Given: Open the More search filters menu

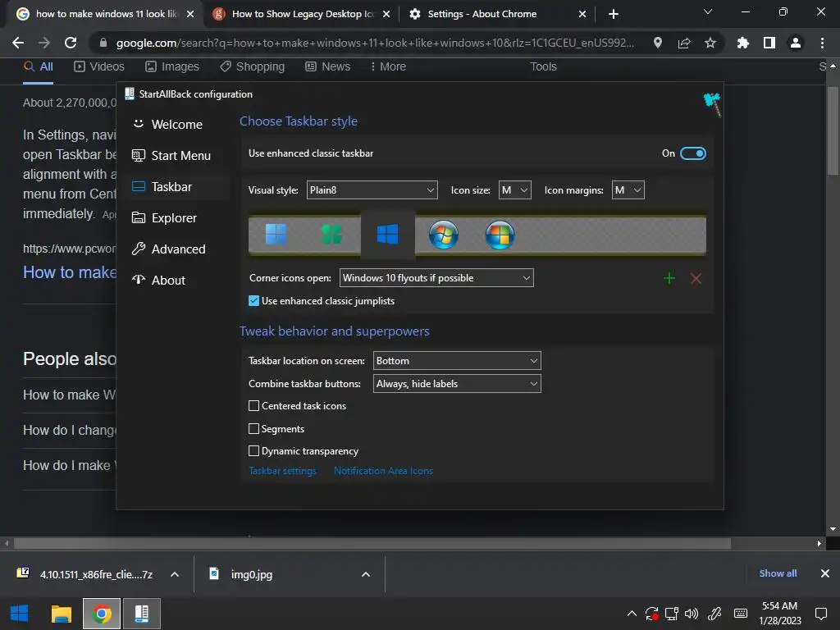Looking at the screenshot, I should pyautogui.click(x=388, y=66).
